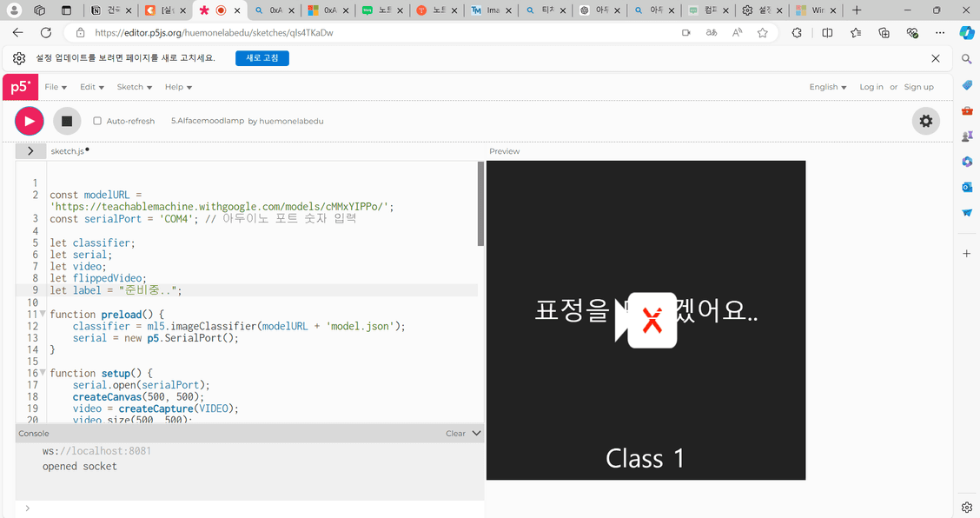Clear the console output
The height and width of the screenshot is (518, 980).
pos(455,433)
